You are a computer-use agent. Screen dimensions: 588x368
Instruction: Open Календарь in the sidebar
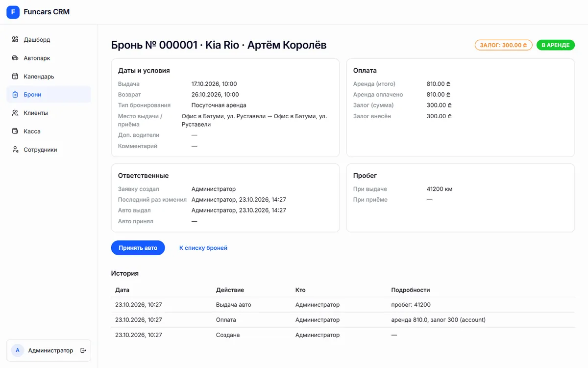(x=49, y=77)
